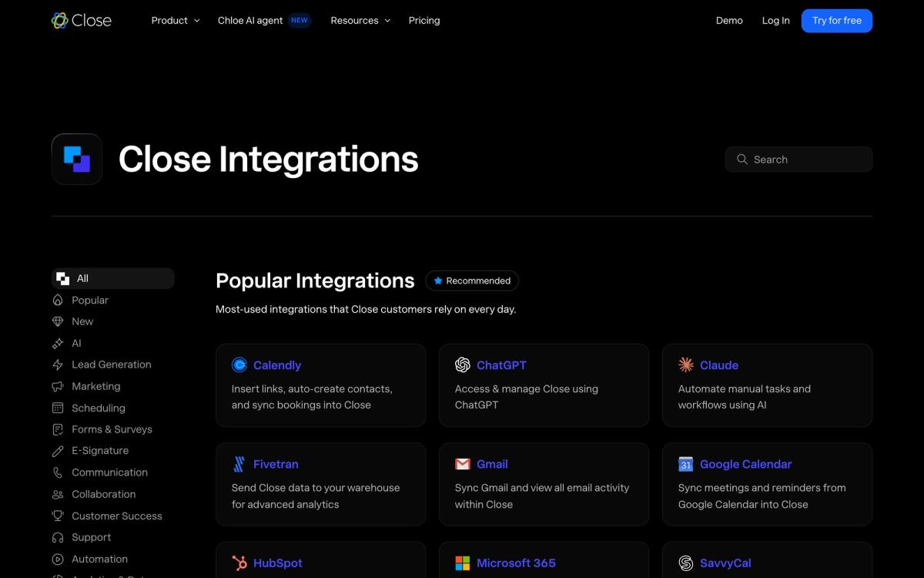Select the Lead Generation category
Screen dimensions: 924x578
(x=111, y=365)
